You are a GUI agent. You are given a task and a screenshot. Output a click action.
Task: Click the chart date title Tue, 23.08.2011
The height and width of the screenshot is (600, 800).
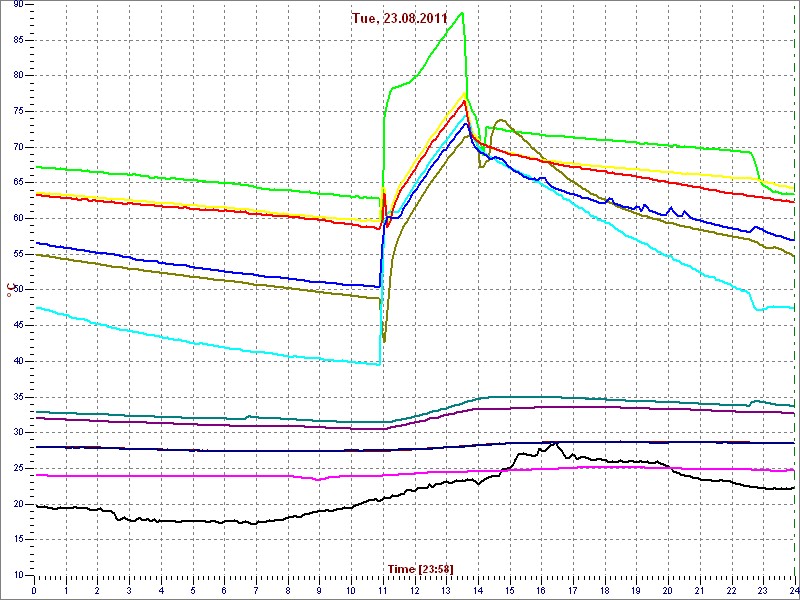[x=400, y=18]
